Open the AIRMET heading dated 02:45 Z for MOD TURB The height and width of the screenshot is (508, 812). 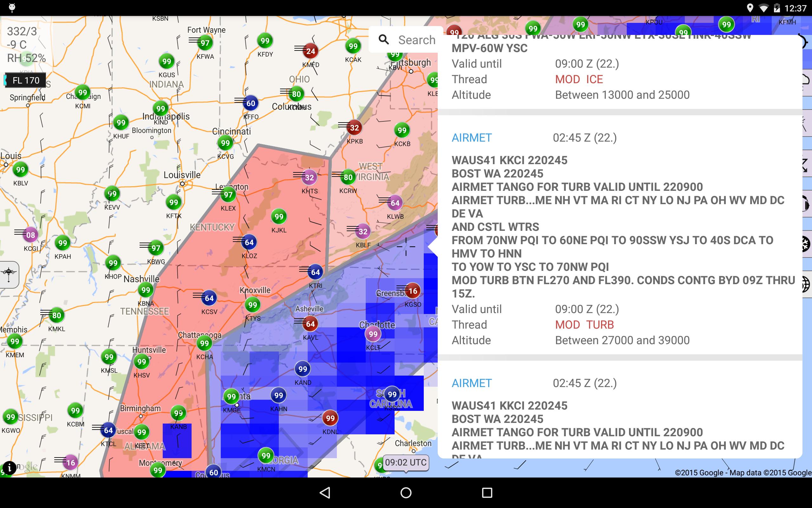click(x=471, y=138)
